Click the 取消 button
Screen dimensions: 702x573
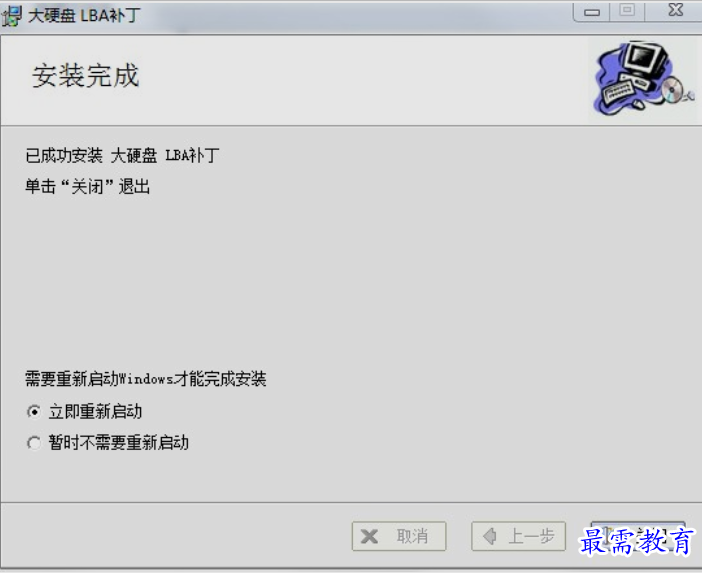(399, 536)
